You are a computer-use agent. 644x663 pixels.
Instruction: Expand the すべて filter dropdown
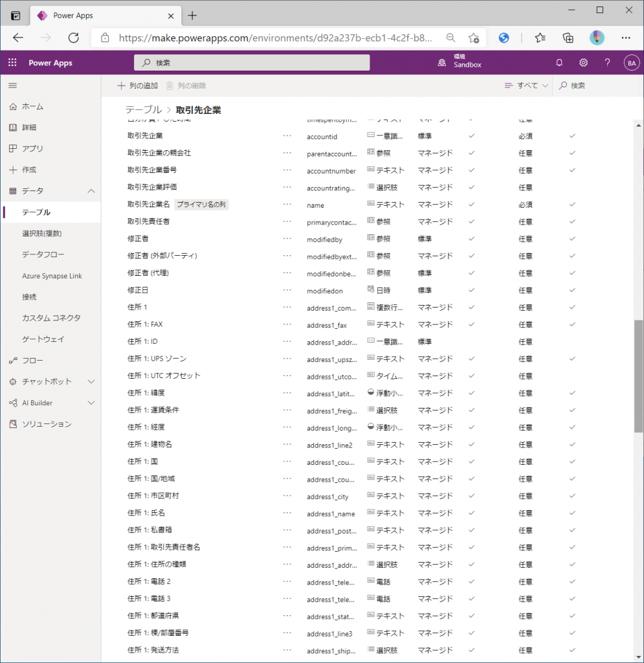click(526, 85)
